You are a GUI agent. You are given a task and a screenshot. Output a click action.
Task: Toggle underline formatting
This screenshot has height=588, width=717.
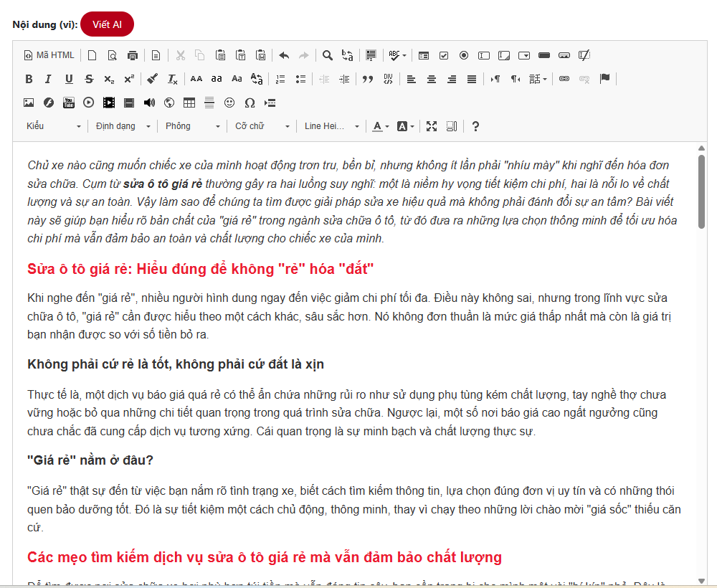tap(69, 79)
